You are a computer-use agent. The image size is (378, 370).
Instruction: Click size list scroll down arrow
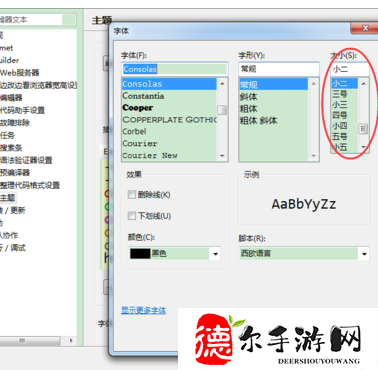[364, 147]
